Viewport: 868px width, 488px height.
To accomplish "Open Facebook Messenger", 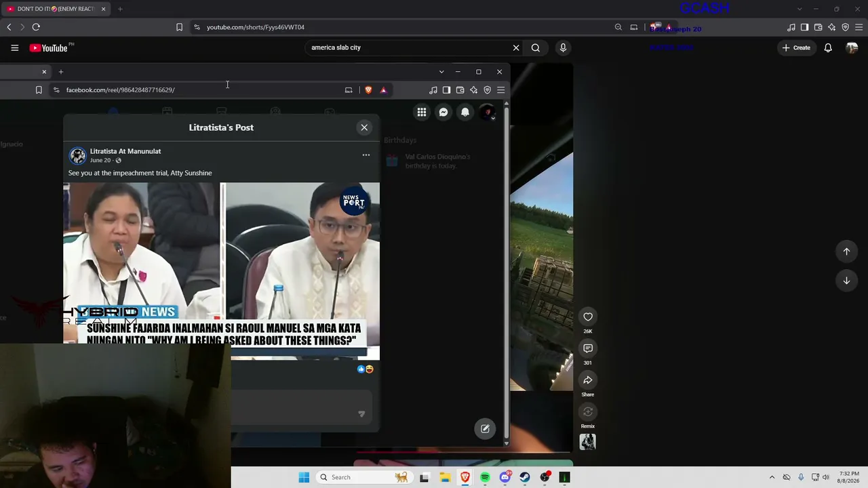I will pyautogui.click(x=443, y=113).
